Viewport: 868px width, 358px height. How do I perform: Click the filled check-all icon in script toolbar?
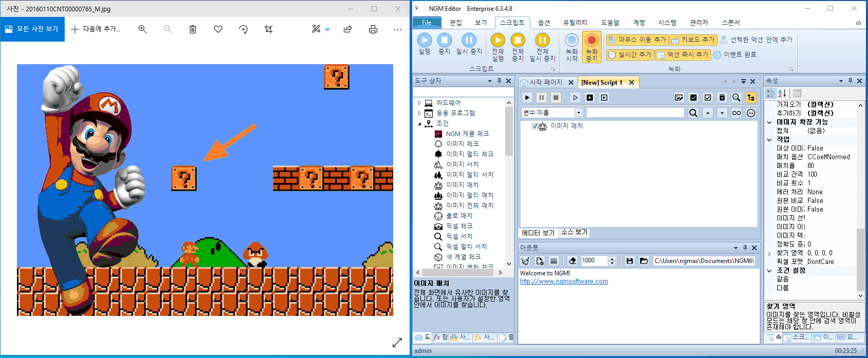(x=693, y=98)
